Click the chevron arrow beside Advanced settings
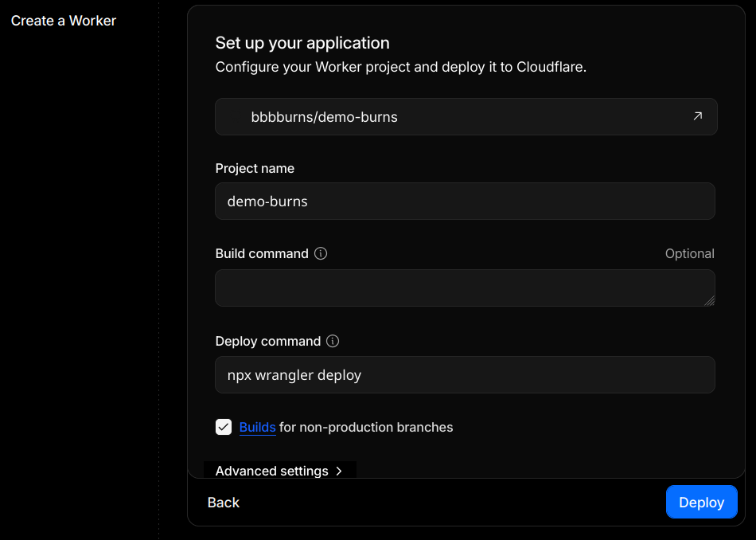The width and height of the screenshot is (756, 540). [x=339, y=471]
